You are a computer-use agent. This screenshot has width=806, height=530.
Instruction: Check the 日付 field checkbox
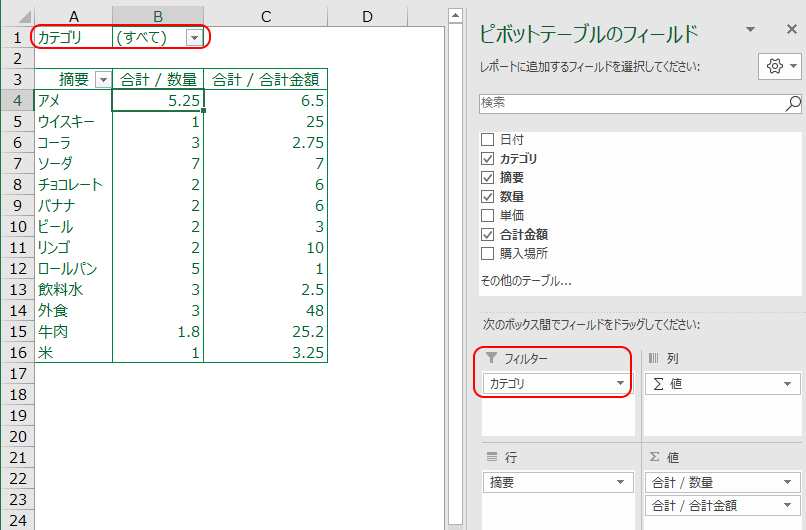point(487,139)
